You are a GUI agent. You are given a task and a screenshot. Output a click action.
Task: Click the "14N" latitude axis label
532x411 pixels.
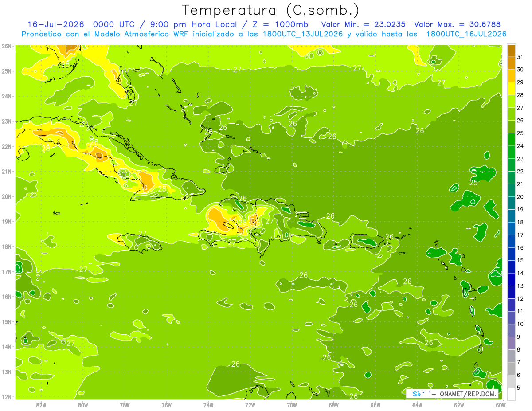pyautogui.click(x=7, y=347)
